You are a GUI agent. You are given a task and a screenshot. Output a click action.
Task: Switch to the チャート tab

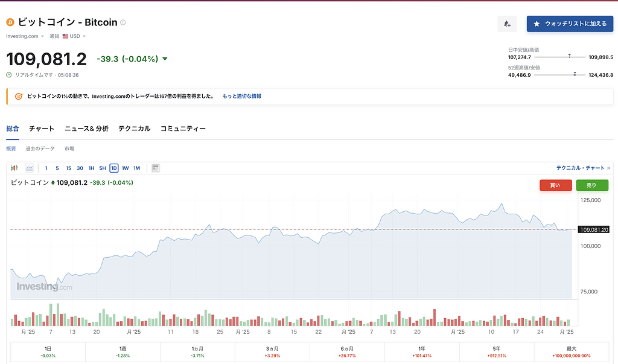42,129
